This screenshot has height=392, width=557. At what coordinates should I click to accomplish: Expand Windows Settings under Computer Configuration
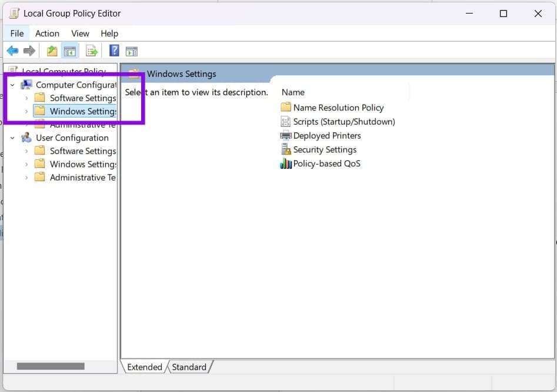coord(26,111)
